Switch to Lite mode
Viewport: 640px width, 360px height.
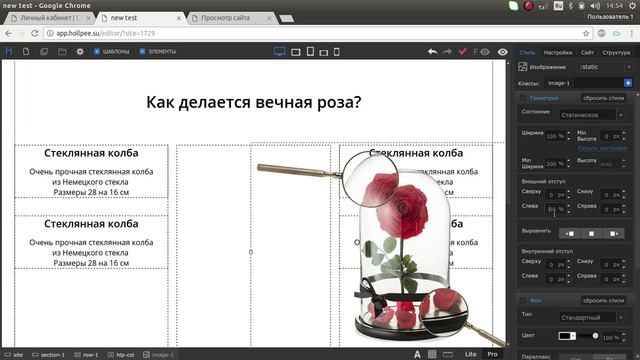click(x=471, y=354)
